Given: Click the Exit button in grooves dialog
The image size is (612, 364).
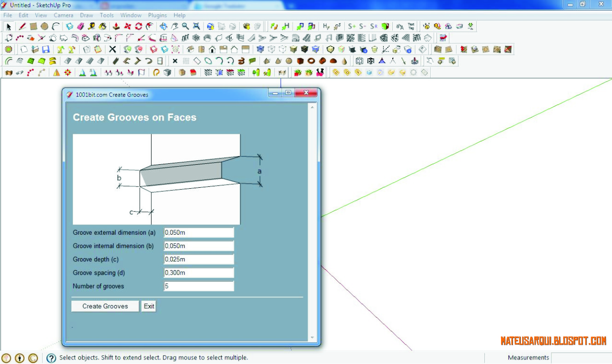Looking at the screenshot, I should point(149,306).
